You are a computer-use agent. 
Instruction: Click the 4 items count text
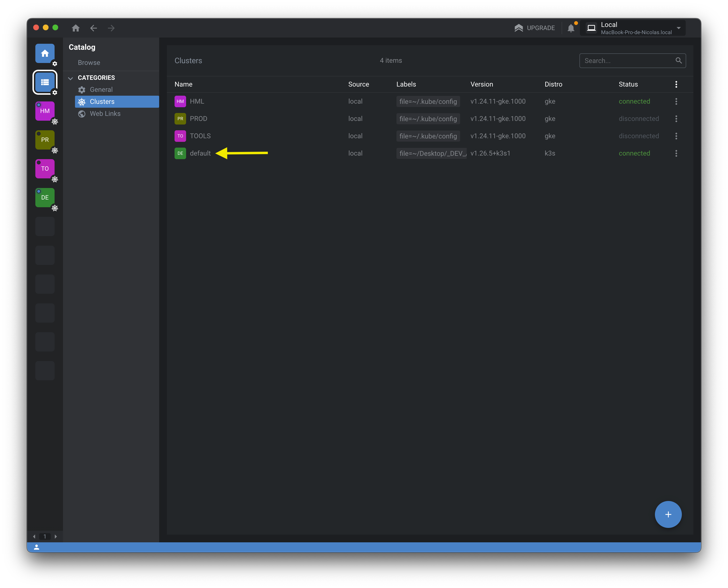coord(391,61)
